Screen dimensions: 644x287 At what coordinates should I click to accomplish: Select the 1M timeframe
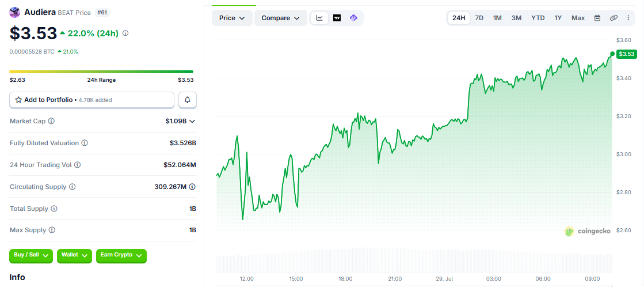tap(497, 18)
